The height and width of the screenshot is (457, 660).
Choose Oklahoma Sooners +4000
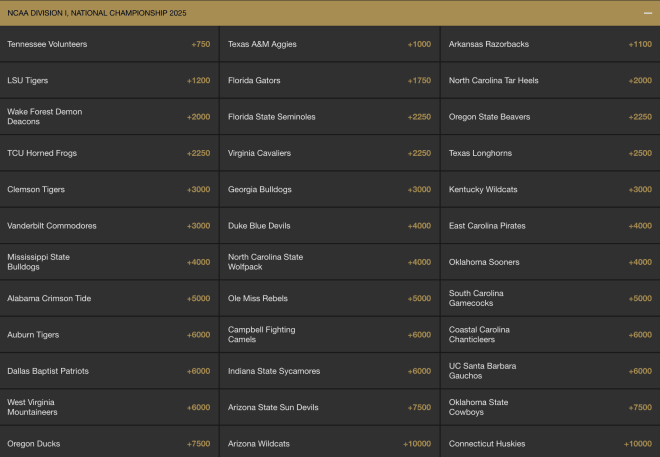click(551, 262)
